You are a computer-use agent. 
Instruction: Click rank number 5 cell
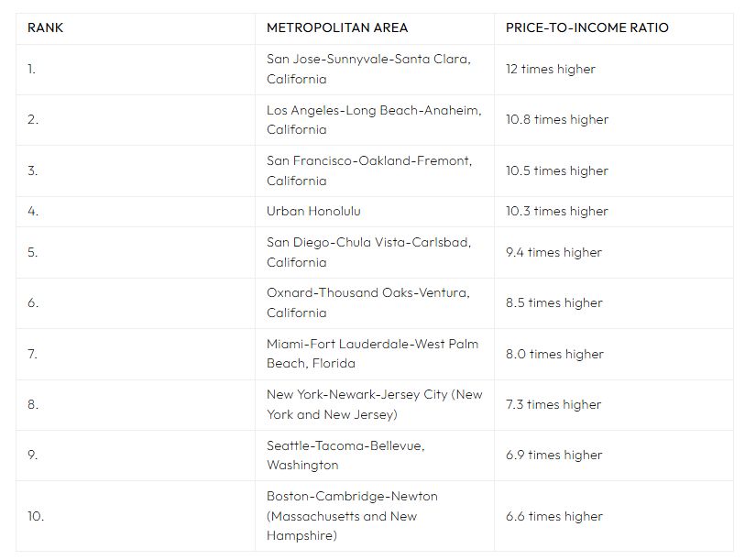tap(136, 252)
